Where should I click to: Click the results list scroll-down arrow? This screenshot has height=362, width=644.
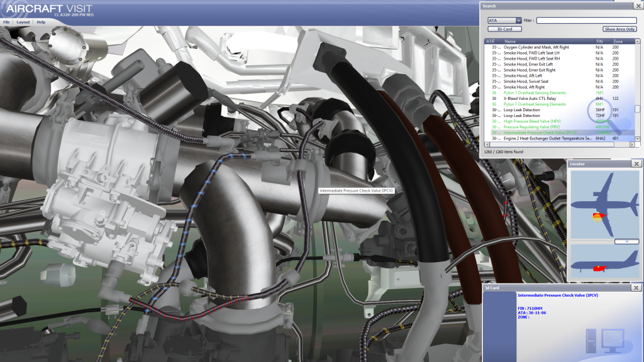coord(638,139)
